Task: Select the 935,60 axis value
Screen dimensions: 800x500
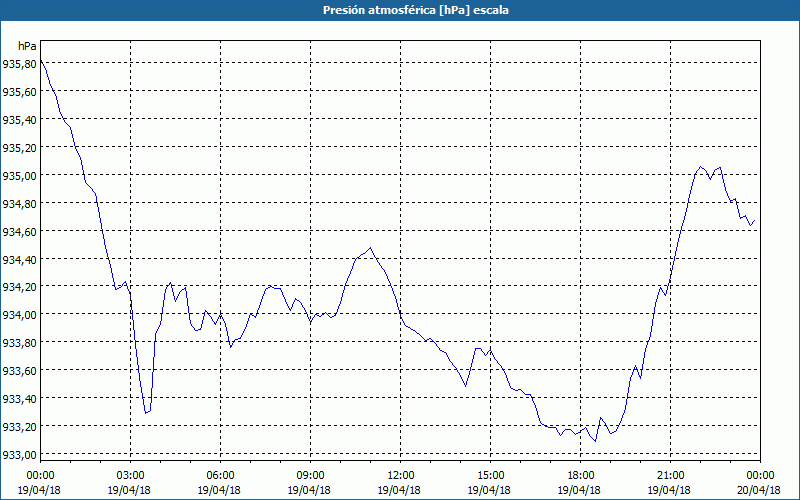Action: pyautogui.click(x=19, y=92)
